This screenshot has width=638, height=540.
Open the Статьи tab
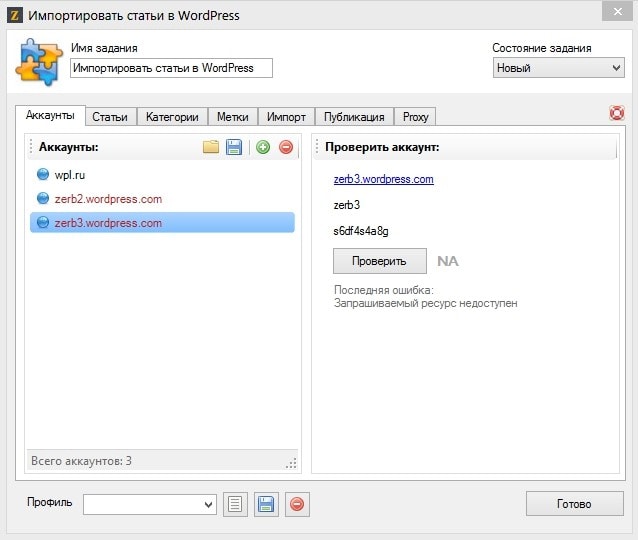point(110,117)
